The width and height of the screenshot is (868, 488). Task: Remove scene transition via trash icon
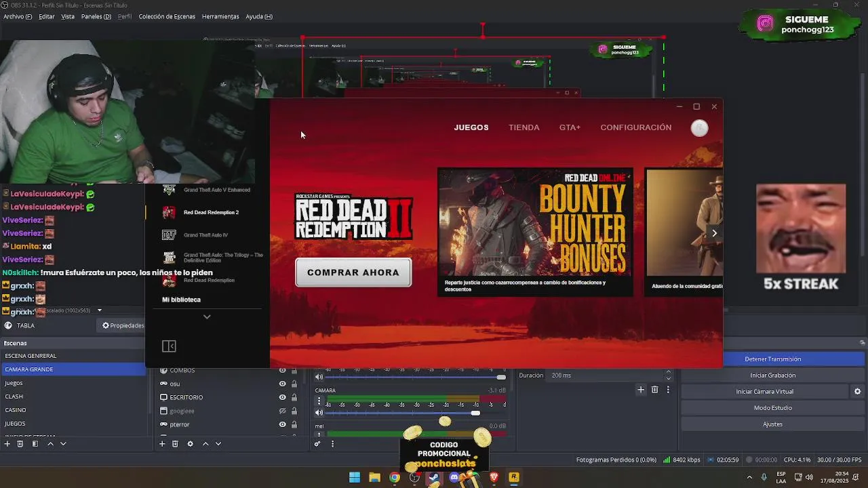[x=654, y=389]
